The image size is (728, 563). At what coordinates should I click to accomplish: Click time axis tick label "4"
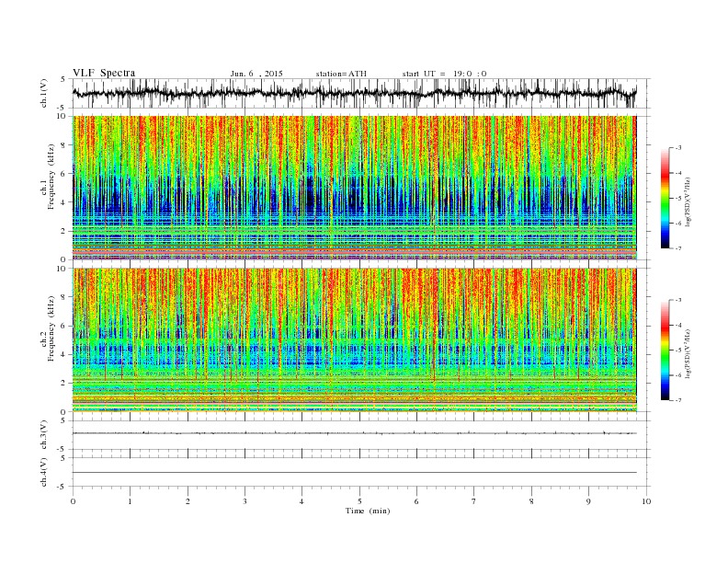(x=301, y=501)
